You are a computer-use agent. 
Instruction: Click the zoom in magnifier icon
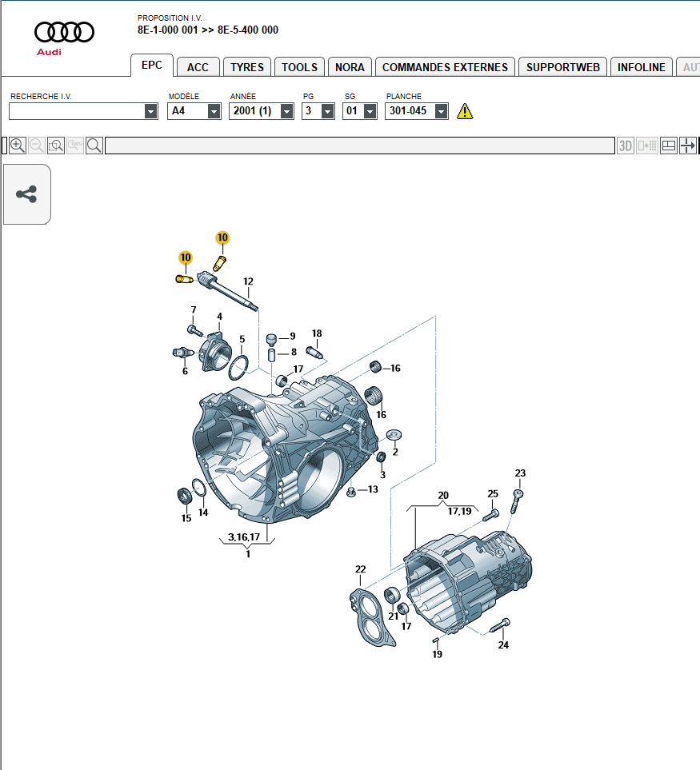(17, 146)
